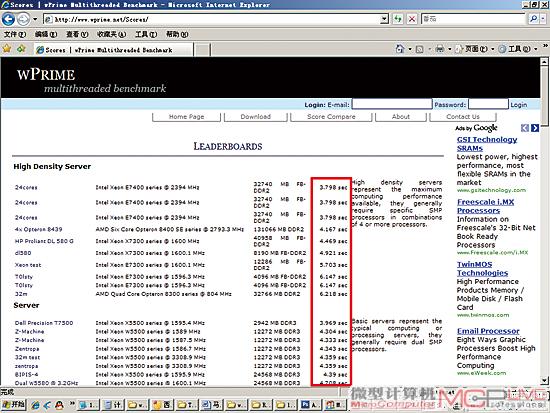Select the Scores wPrime browser tab
The height and width of the screenshot is (413, 550).
pos(113,50)
